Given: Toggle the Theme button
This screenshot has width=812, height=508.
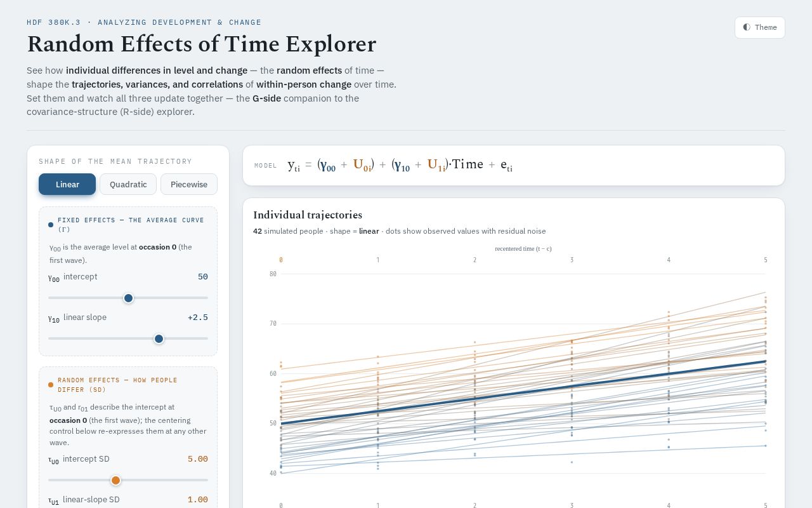Looking at the screenshot, I should coord(759,27).
